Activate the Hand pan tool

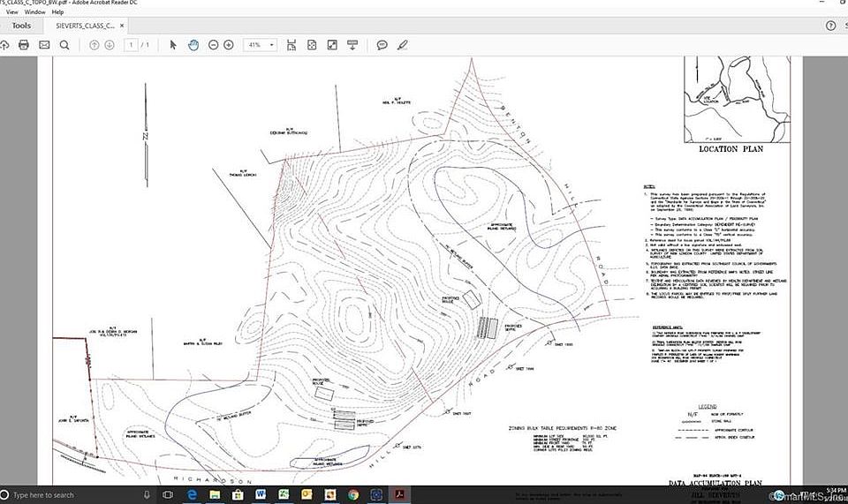pyautogui.click(x=193, y=45)
